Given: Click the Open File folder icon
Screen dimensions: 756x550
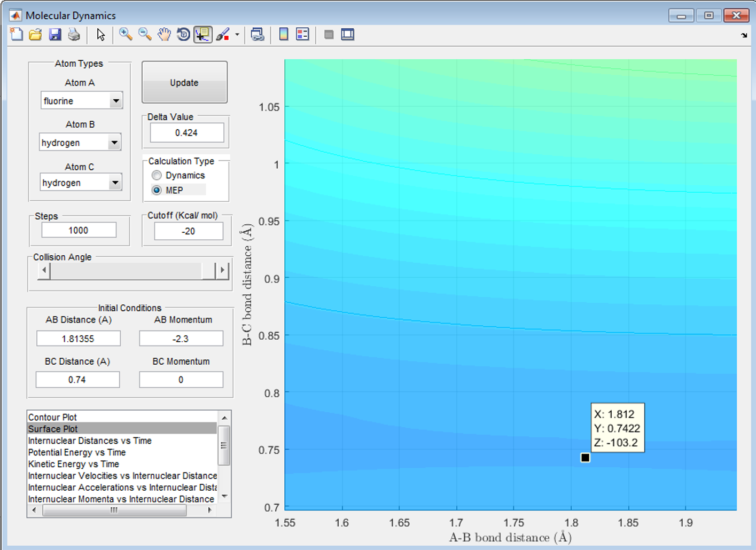Looking at the screenshot, I should [x=35, y=35].
